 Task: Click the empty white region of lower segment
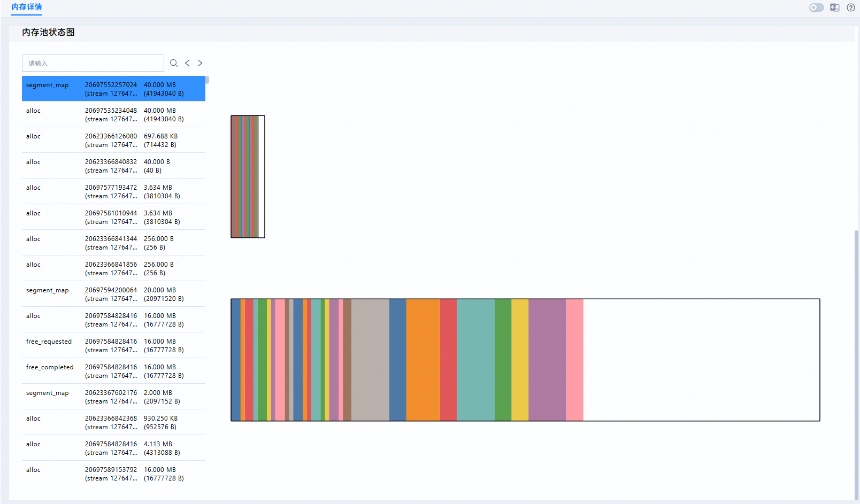point(701,360)
